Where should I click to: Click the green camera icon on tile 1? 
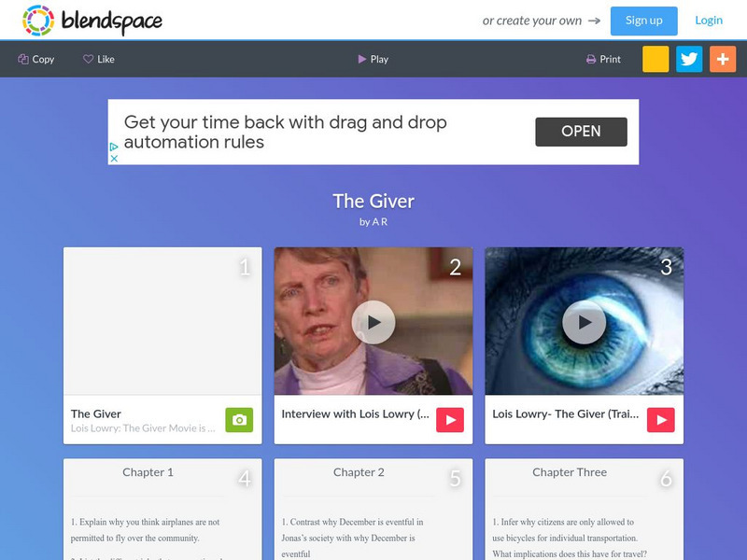point(239,420)
